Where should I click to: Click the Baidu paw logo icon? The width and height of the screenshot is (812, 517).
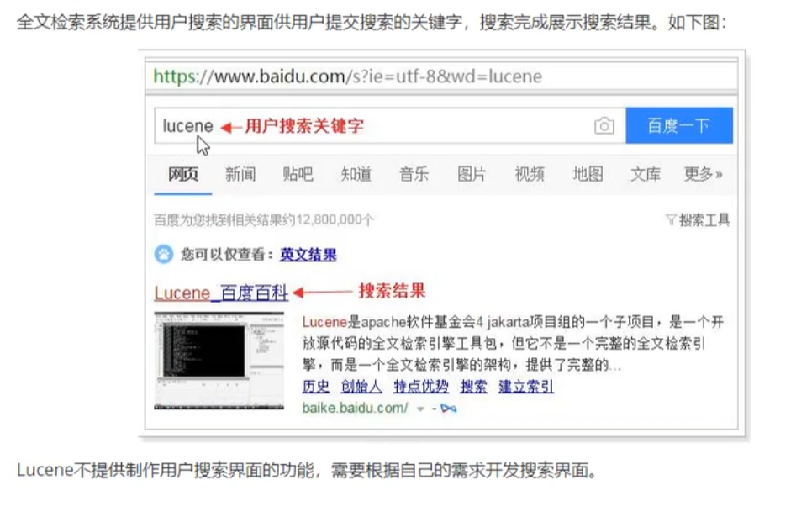[x=164, y=255]
